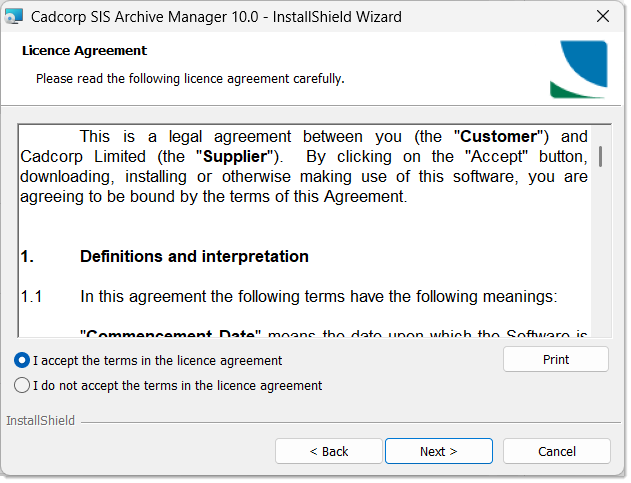
Task: Click the InstallShield label at bottom left
Action: [x=40, y=421]
